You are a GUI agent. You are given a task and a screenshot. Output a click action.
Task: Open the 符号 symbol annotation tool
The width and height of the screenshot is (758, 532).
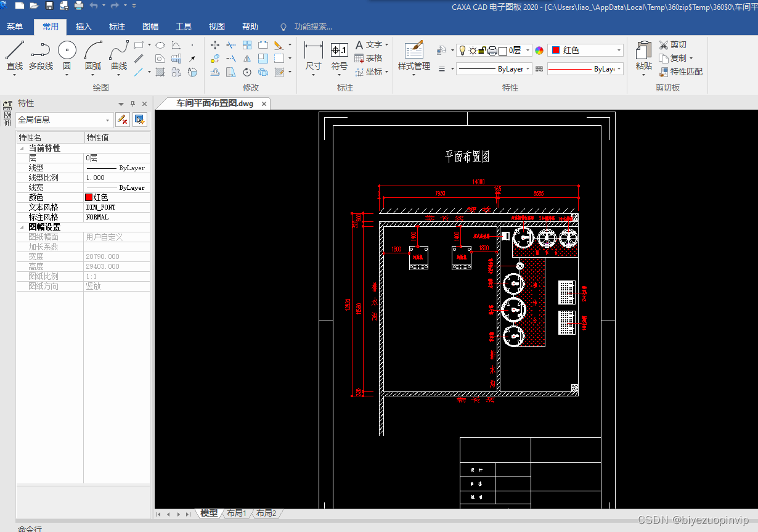tap(340, 56)
